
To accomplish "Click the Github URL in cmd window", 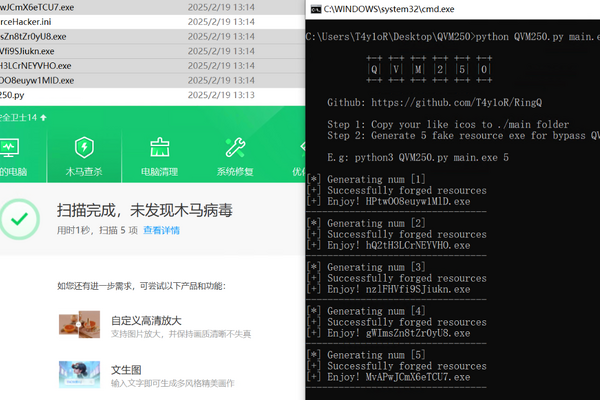I will [457, 103].
